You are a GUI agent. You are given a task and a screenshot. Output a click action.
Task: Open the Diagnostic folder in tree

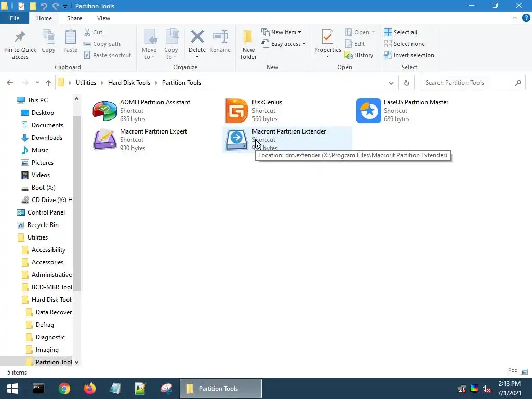pyautogui.click(x=46, y=337)
